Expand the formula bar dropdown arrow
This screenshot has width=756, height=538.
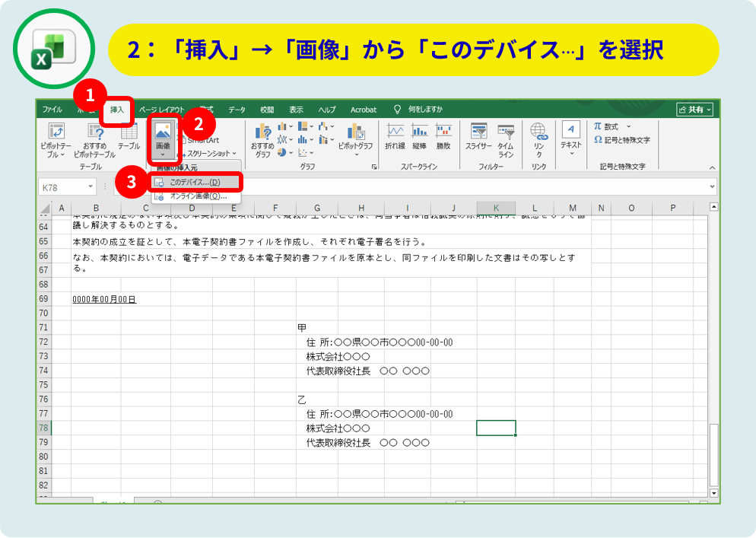712,186
